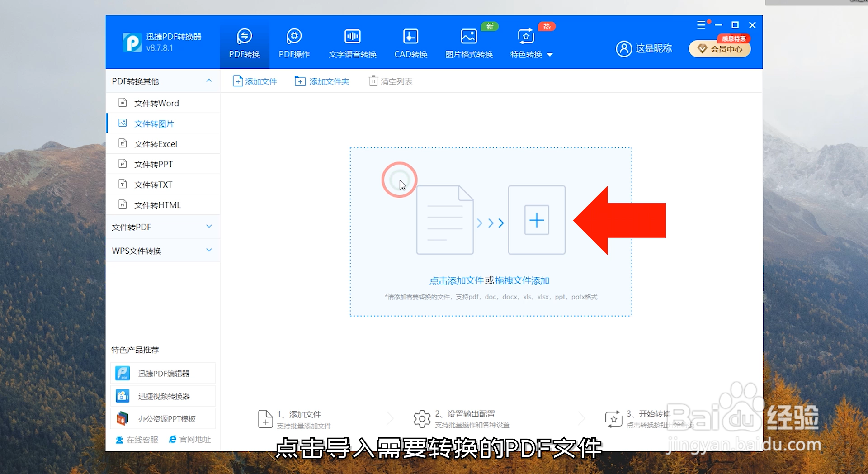Collapse the PDF转换其他 section

[209, 81]
